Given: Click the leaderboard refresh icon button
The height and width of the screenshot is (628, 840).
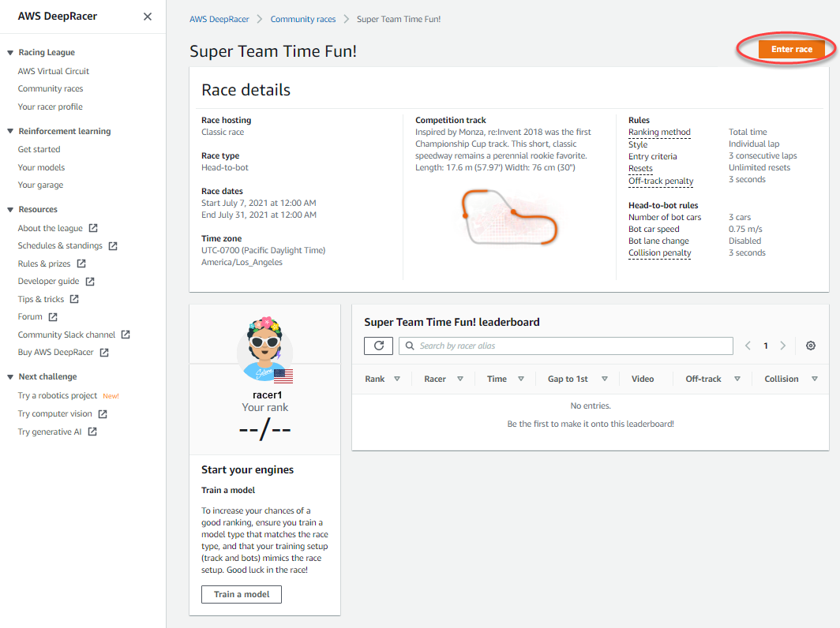Looking at the screenshot, I should coord(378,346).
